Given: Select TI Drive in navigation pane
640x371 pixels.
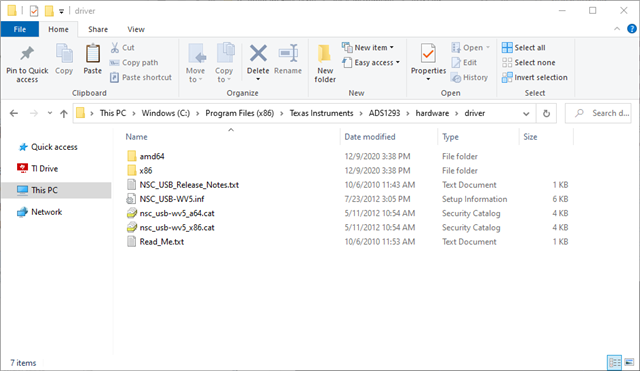Looking at the screenshot, I should click(44, 169).
